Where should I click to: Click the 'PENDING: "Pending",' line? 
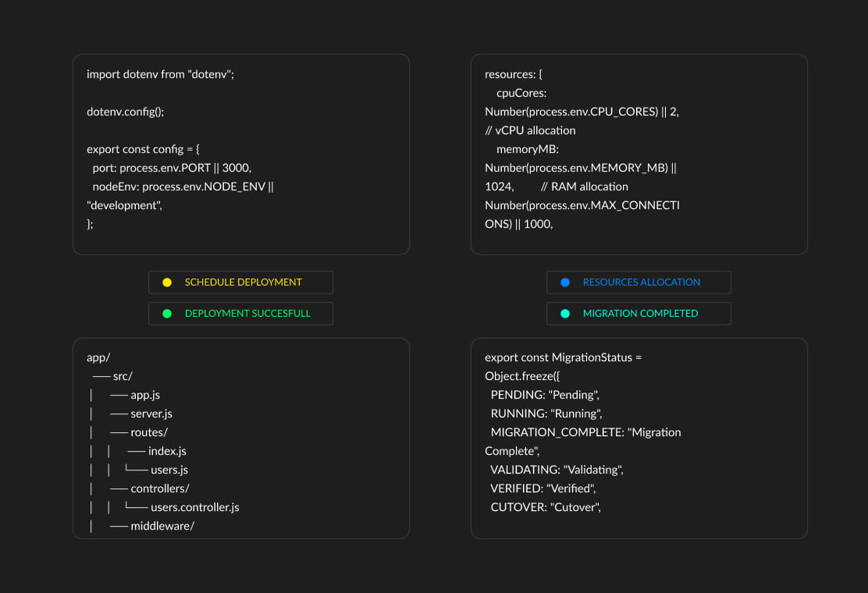546,395
